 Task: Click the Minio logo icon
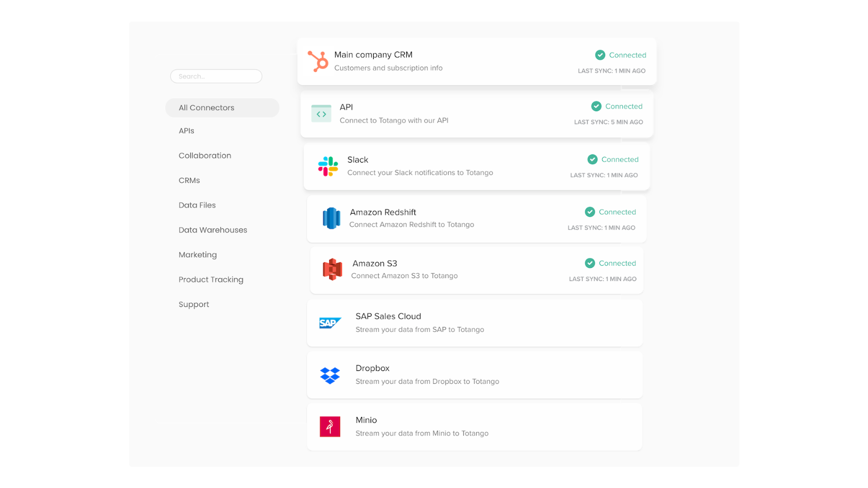(x=330, y=427)
